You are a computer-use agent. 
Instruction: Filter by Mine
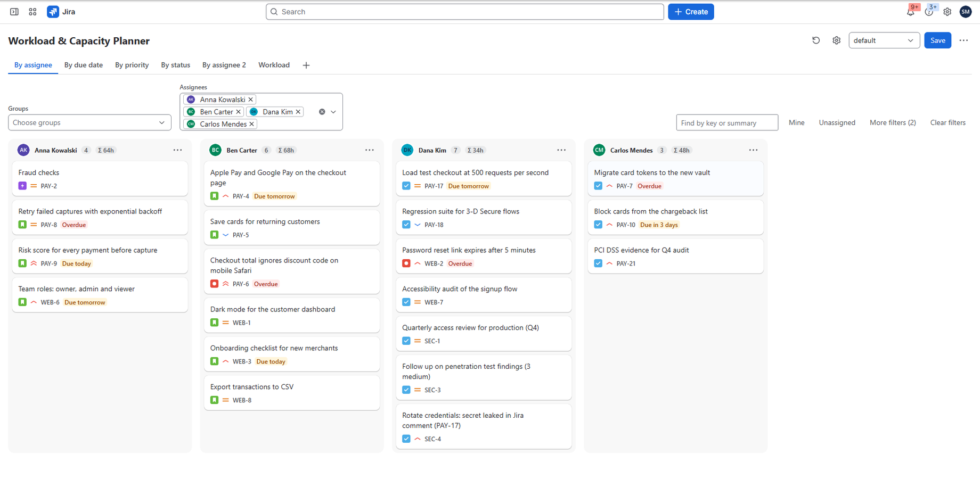(x=796, y=122)
